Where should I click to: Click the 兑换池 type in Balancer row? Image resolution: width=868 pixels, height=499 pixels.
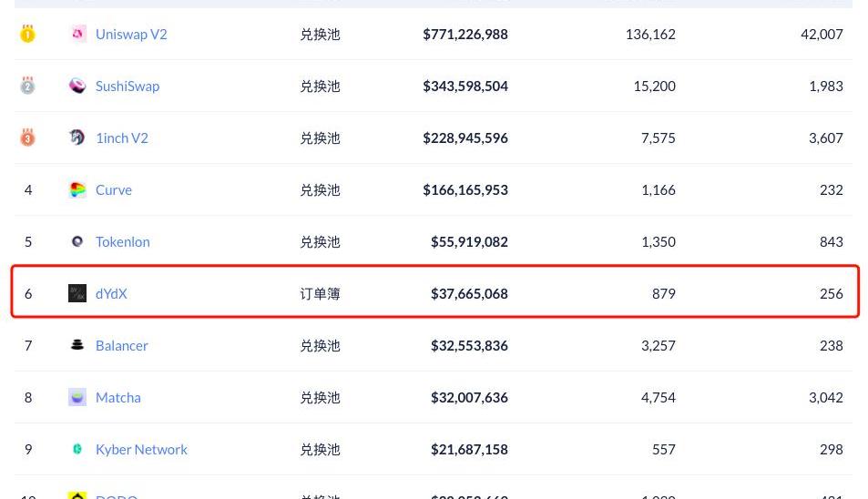pos(320,346)
